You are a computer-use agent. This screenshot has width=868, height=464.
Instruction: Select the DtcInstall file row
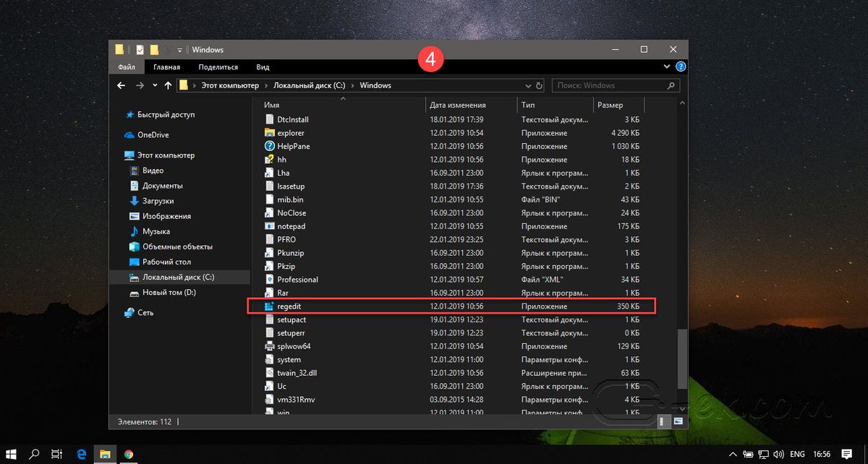pos(452,119)
